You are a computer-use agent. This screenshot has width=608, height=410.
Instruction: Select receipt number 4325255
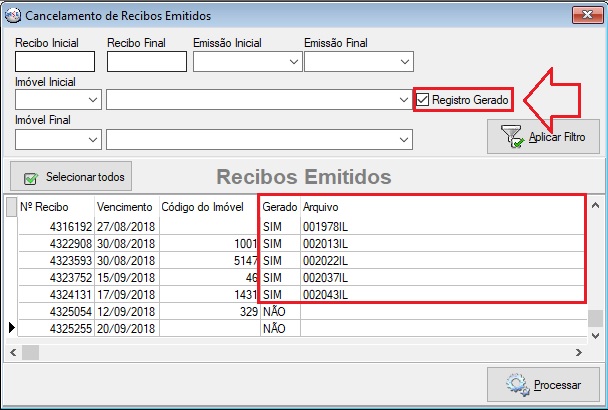pyautogui.click(x=71, y=329)
